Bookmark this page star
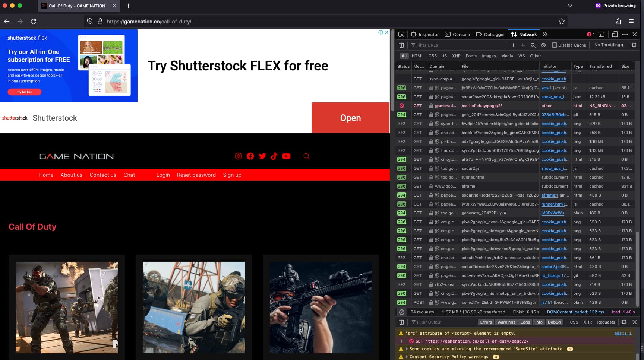 (562, 22)
